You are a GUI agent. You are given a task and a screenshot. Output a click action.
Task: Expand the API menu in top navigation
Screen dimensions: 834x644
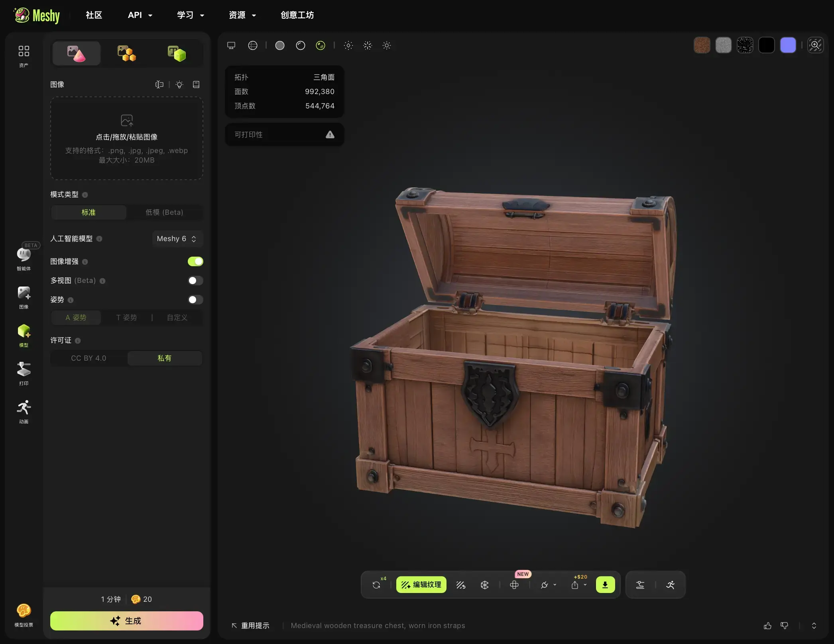tap(140, 15)
